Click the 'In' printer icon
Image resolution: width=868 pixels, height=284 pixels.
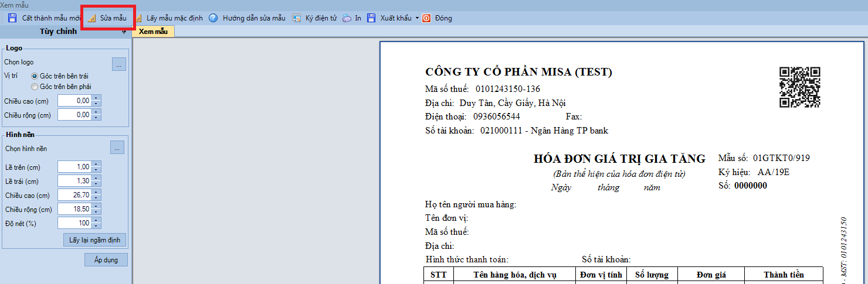[347, 18]
